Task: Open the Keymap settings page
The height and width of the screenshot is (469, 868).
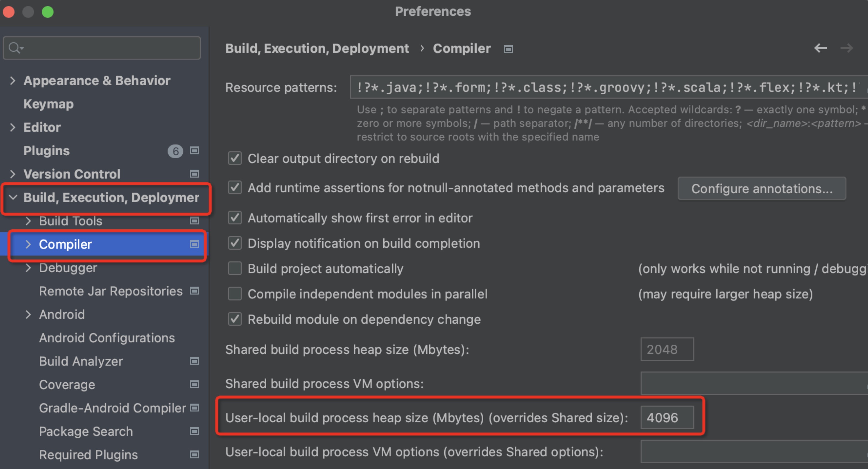Action: 48,104
